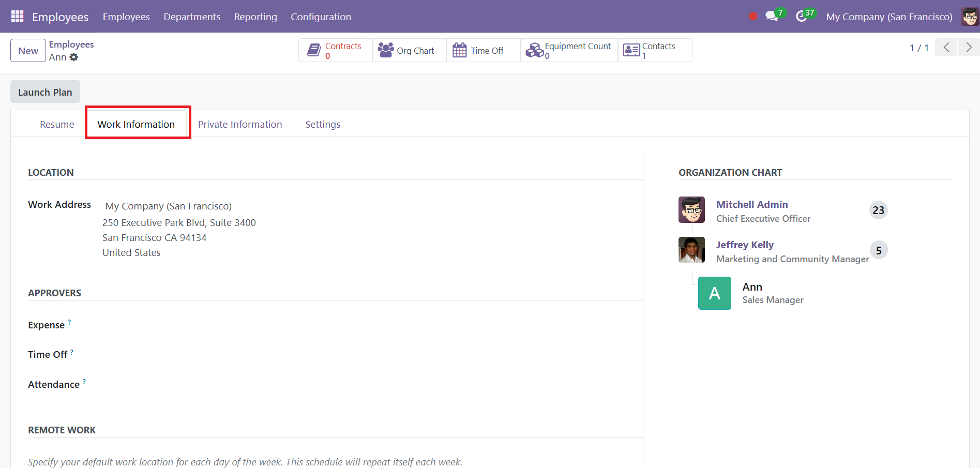Switch to the Private Information tab
Screen dimensions: 980x468
coord(240,124)
